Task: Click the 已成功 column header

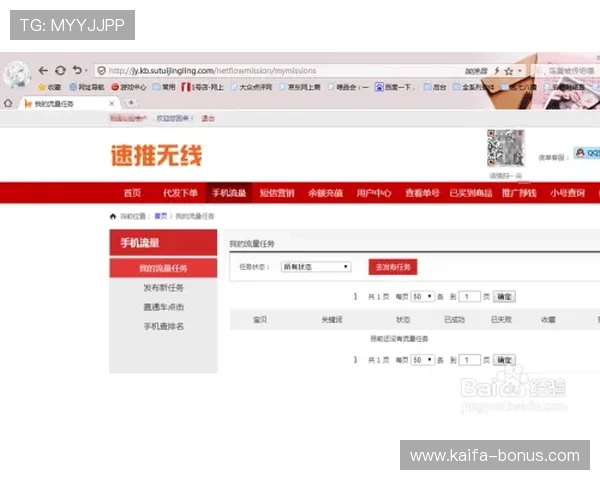Action: click(x=454, y=320)
